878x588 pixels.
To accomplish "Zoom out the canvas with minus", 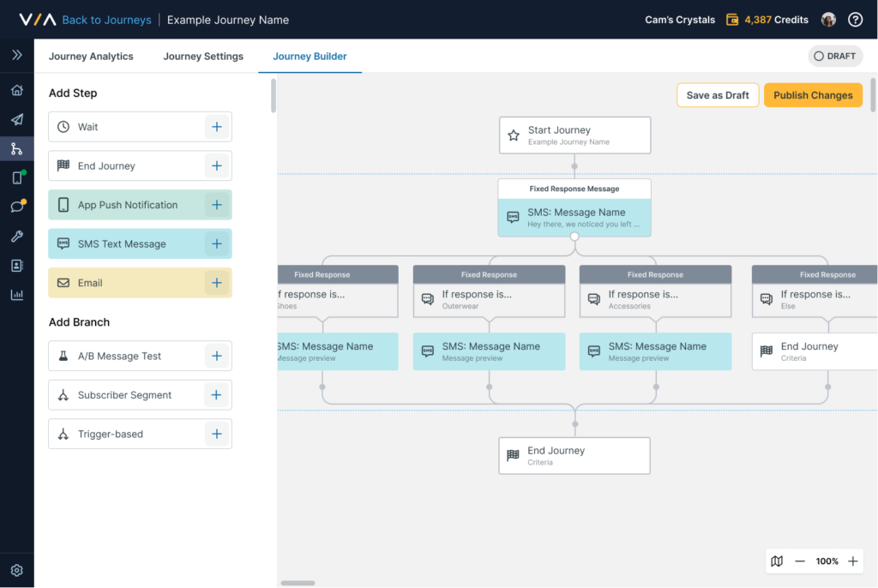I will pos(800,561).
